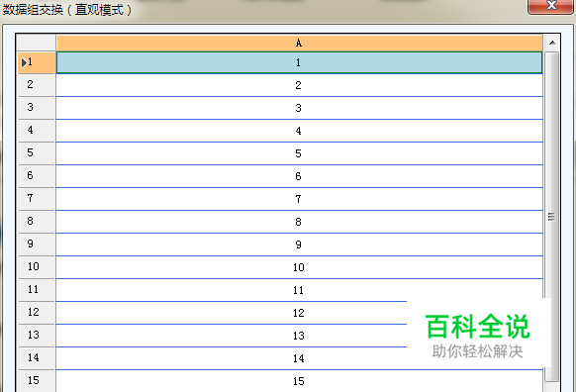Viewport: 576px width, 392px height.
Task: Click column A cell containing 10
Action: (x=300, y=267)
